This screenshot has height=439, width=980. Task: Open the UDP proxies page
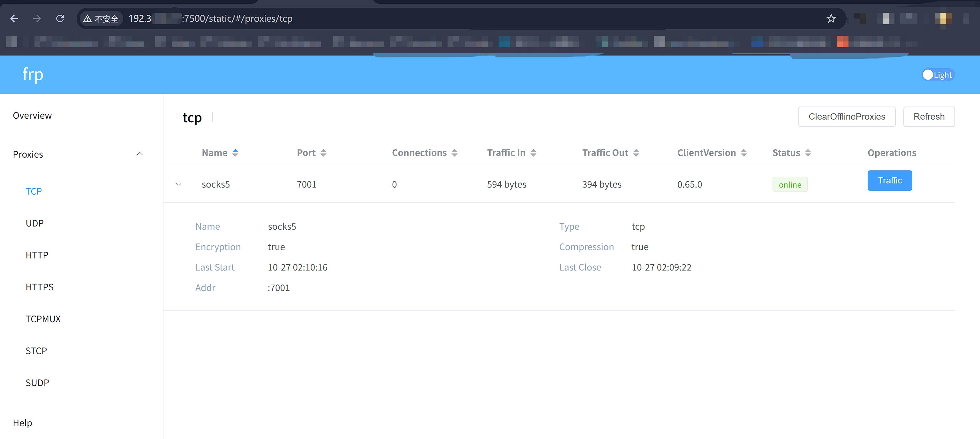click(34, 223)
